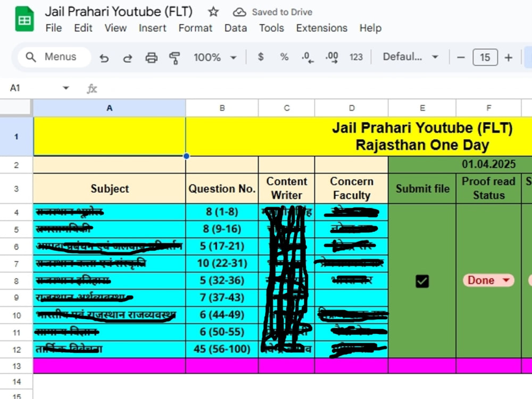Check the Saved to Drive cloud status

pos(239,12)
